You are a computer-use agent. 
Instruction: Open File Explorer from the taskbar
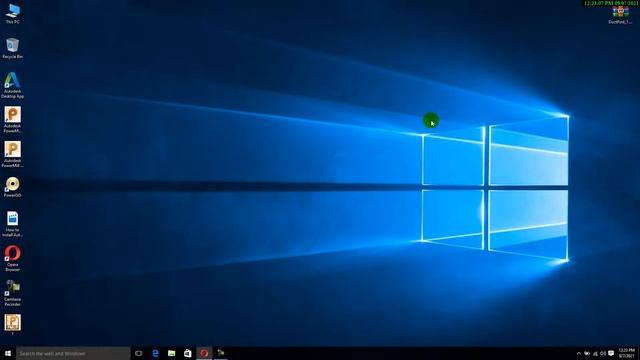click(171, 353)
